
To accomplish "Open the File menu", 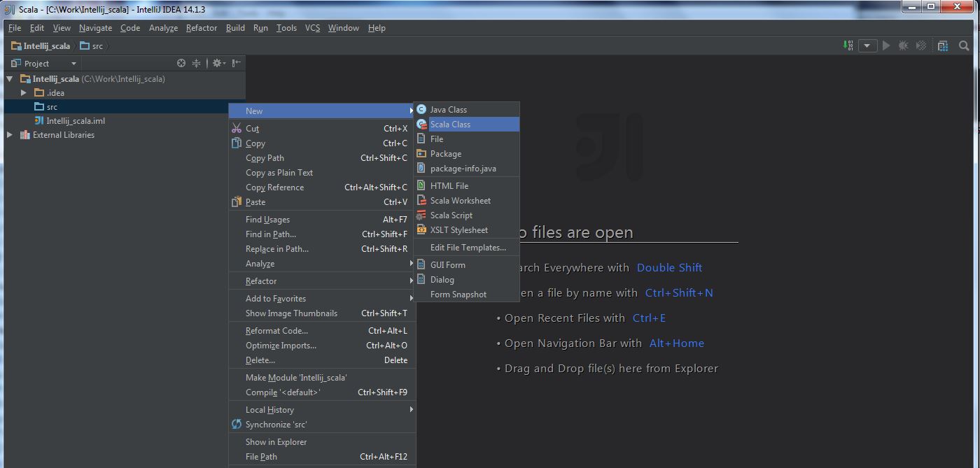I will click(x=15, y=28).
